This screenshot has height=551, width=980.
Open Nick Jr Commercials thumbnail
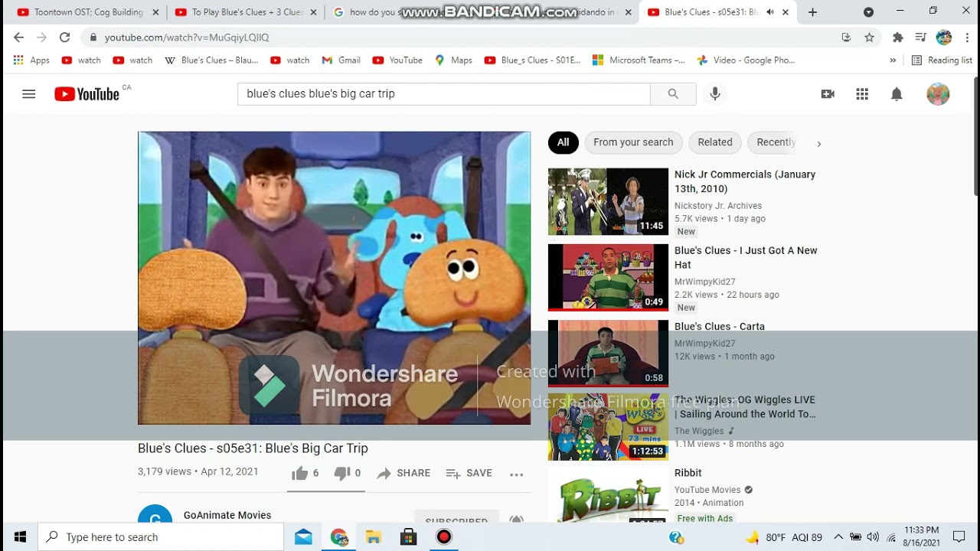(608, 201)
